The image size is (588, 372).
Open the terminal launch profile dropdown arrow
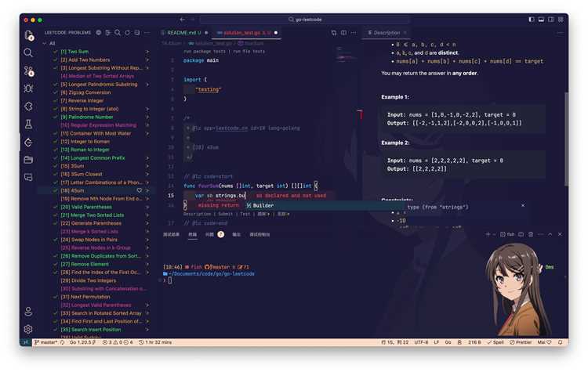click(x=494, y=234)
